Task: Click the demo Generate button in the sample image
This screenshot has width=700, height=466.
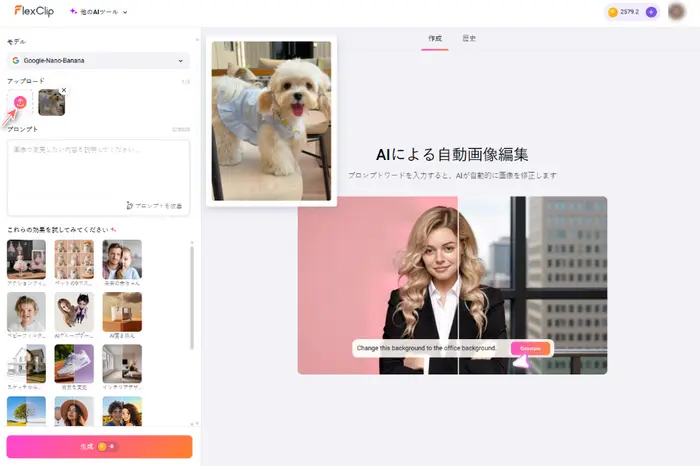Action: (530, 348)
